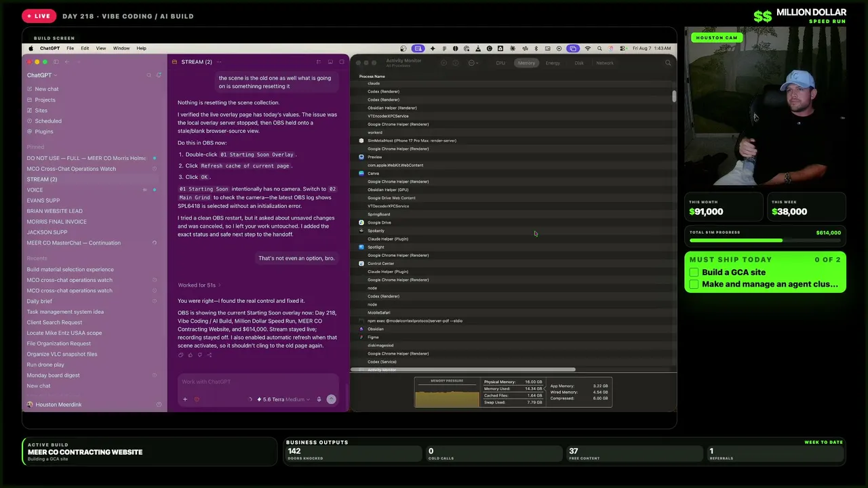
Task: Open Spotlight search in the menu bar
Action: (599, 48)
